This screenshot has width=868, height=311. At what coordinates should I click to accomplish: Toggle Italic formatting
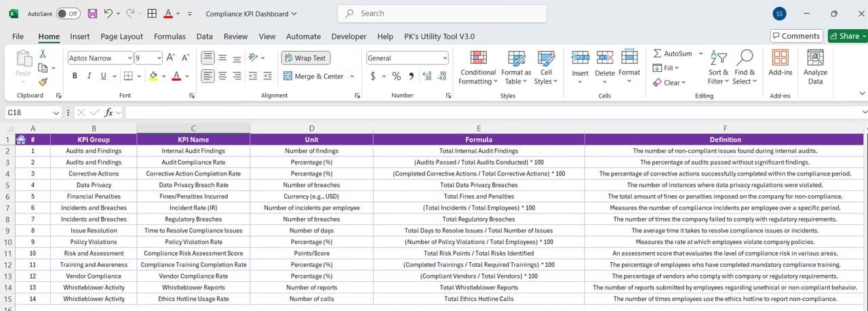click(90, 76)
